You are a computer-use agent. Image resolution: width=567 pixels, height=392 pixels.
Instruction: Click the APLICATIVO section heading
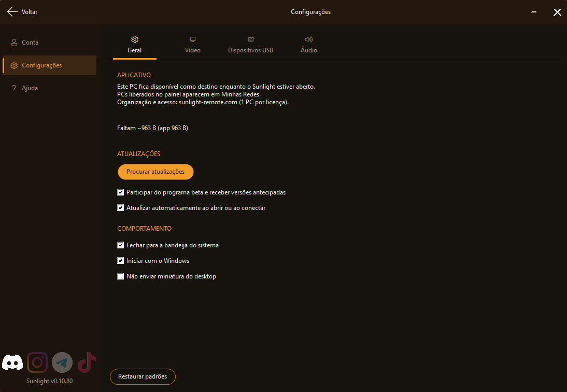click(134, 75)
